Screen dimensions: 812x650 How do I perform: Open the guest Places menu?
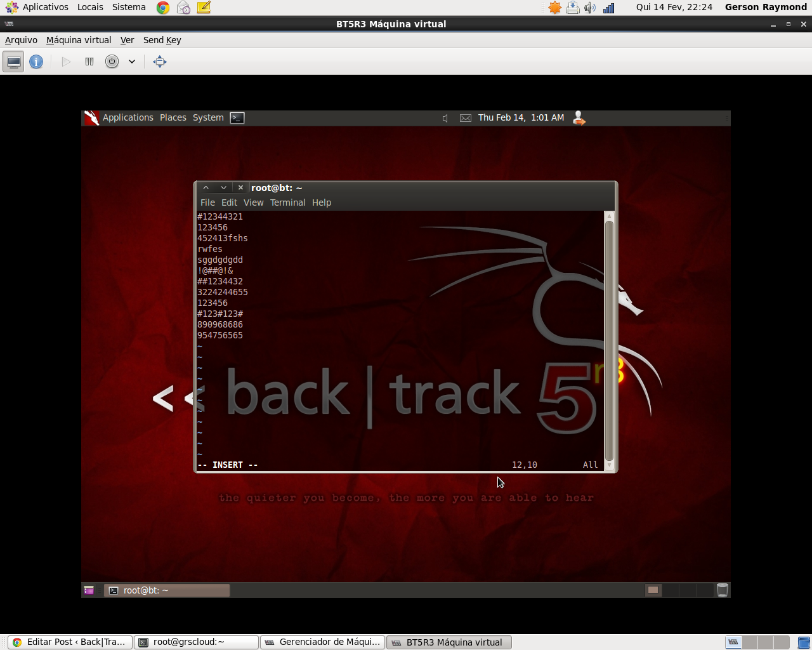coord(173,117)
